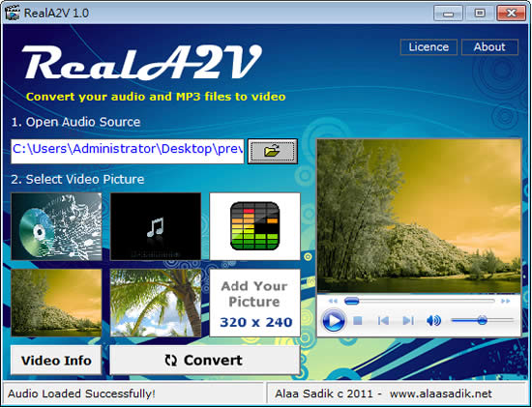Mute the player speaker icon
Screen dimensions: 532x408
point(433,320)
